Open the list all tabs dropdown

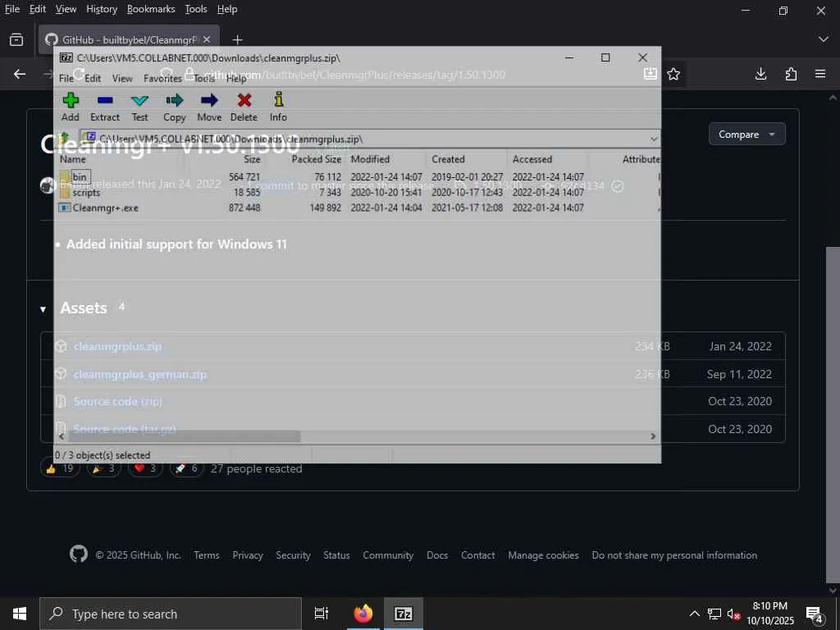[x=824, y=39]
